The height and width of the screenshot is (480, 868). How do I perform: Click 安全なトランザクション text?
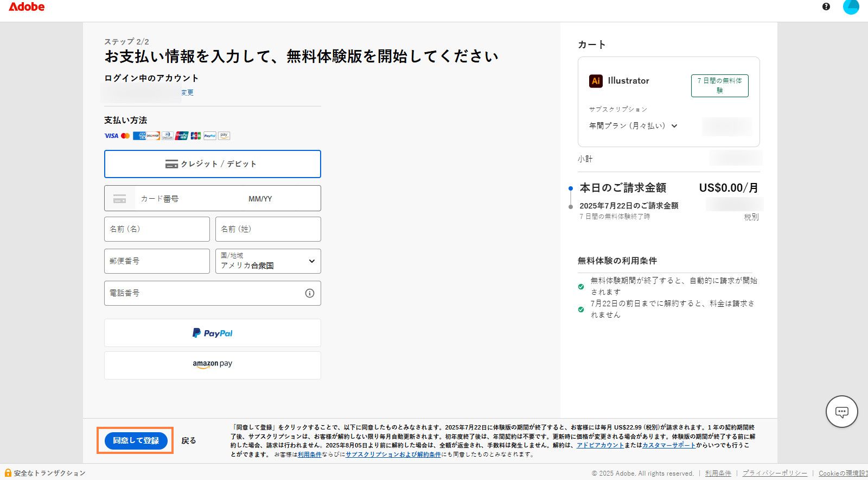pyautogui.click(x=50, y=473)
